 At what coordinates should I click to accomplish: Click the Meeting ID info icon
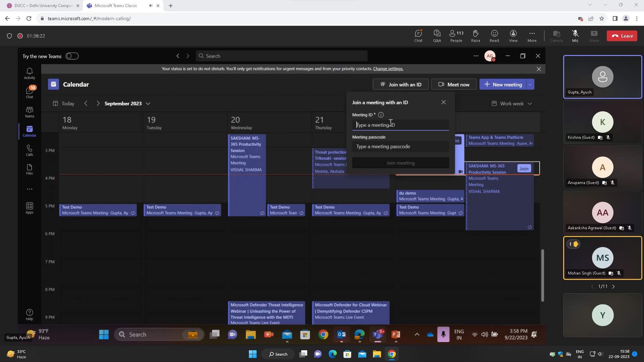click(381, 115)
